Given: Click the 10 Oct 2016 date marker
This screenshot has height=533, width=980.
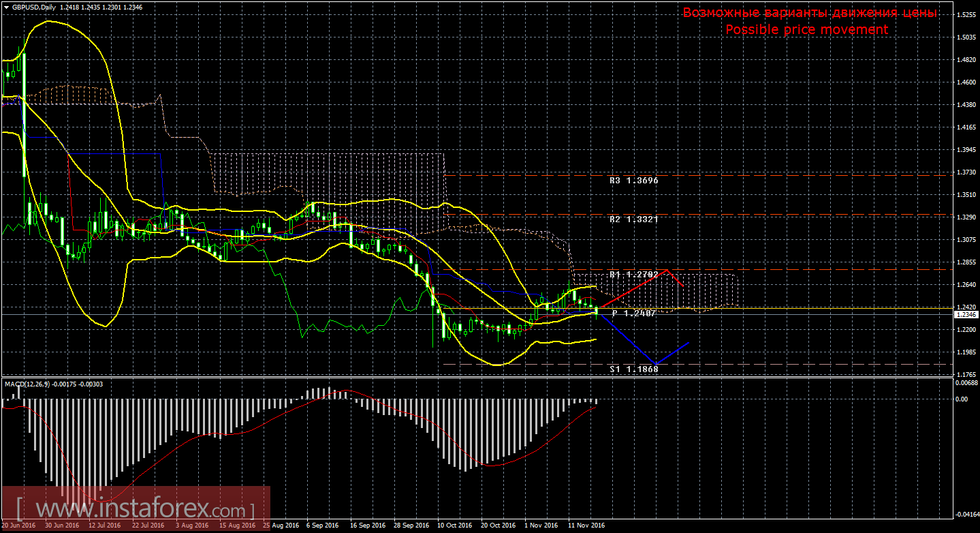Looking at the screenshot, I should [454, 526].
